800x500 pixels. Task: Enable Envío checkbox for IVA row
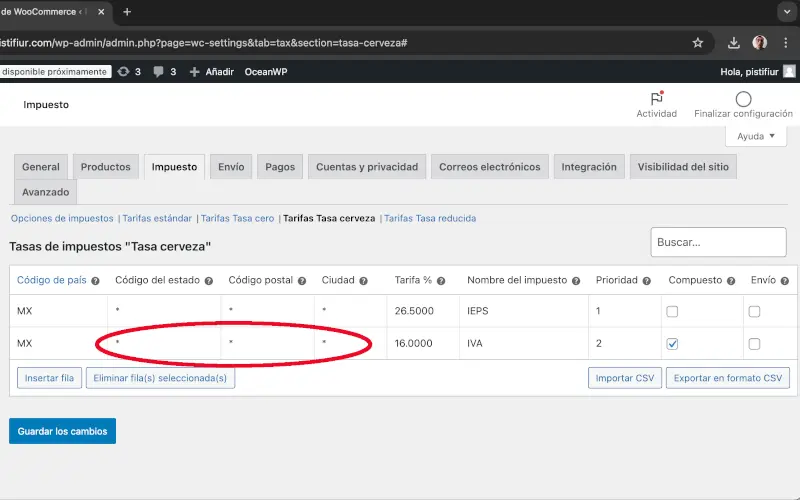pyautogui.click(x=754, y=344)
